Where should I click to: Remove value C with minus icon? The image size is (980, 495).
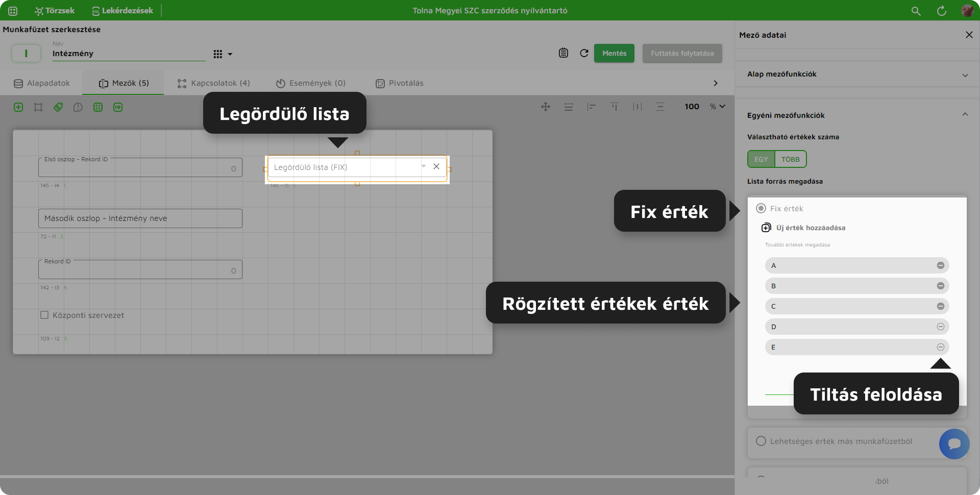pos(941,306)
